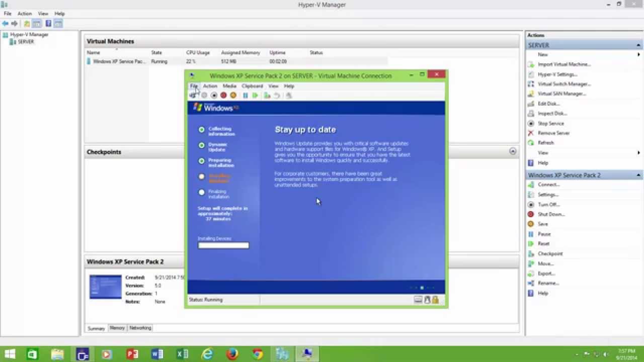Open Firefox from the taskbar
This screenshot has width=644, height=362.
click(232, 354)
